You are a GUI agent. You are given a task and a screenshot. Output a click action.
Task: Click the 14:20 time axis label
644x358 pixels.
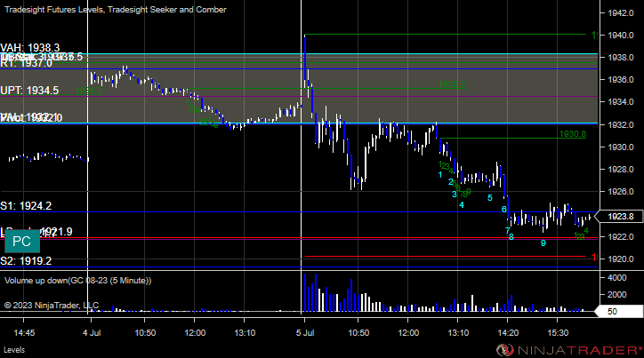508,332
